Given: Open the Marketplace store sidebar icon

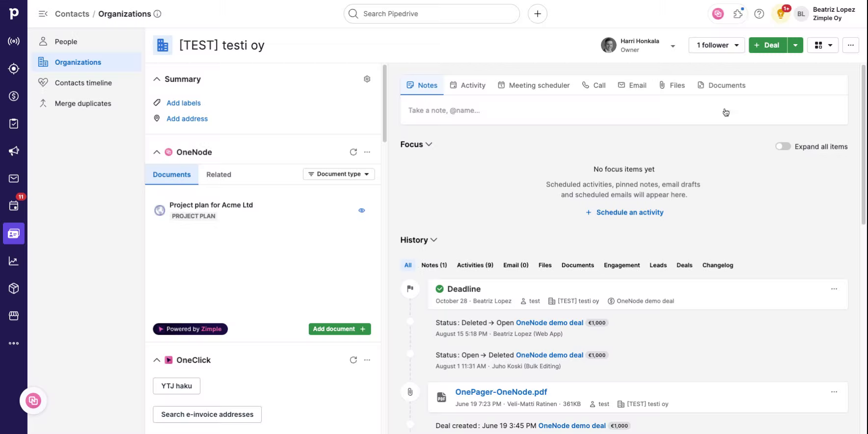Looking at the screenshot, I should pyautogui.click(x=14, y=316).
